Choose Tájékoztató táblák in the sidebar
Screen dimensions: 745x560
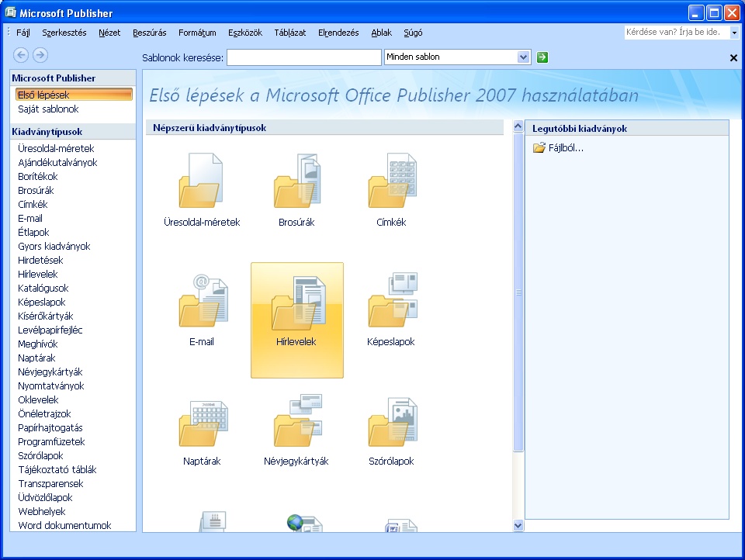point(57,470)
